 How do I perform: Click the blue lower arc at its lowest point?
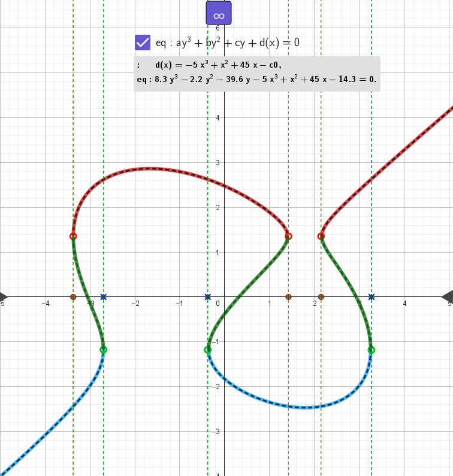click(x=307, y=407)
